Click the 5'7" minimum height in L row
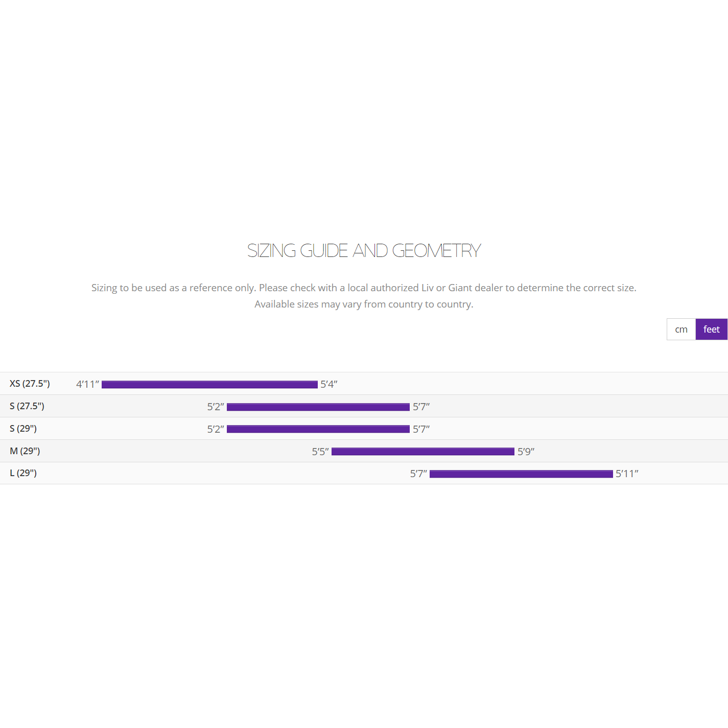This screenshot has width=728, height=728. (418, 474)
